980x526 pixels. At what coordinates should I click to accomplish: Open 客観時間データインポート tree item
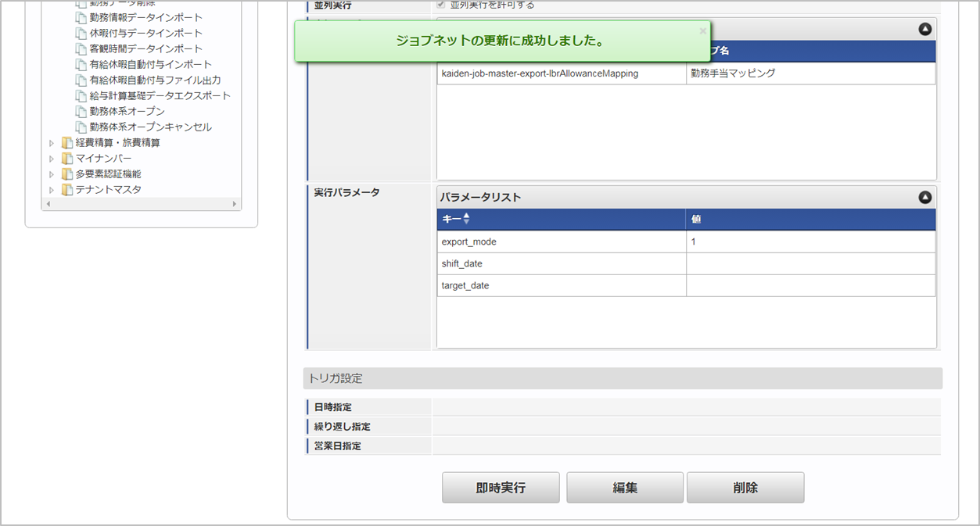pos(146,48)
